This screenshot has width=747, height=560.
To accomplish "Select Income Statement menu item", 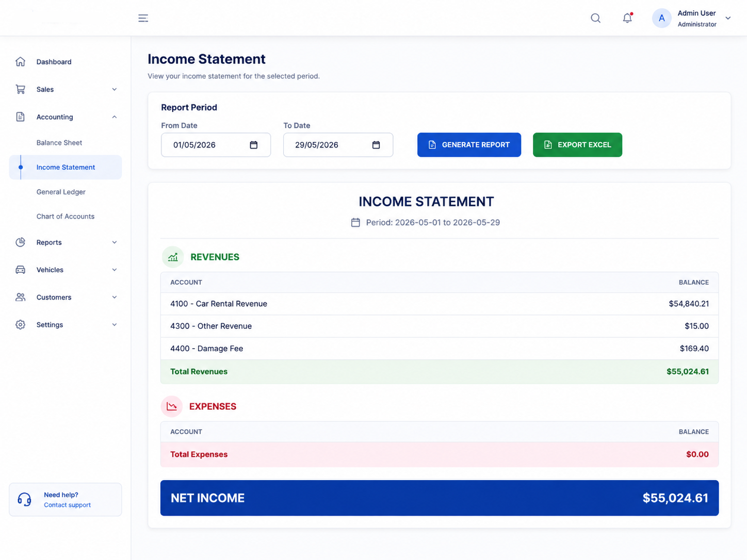I will (x=66, y=167).
